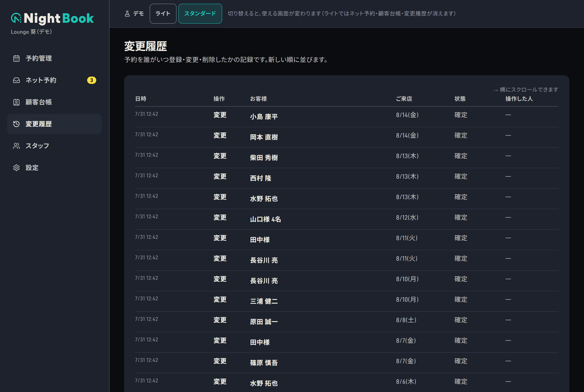Screen dimensions: 584x392
Task: Click customer name 小島 康平
Action: (264, 117)
